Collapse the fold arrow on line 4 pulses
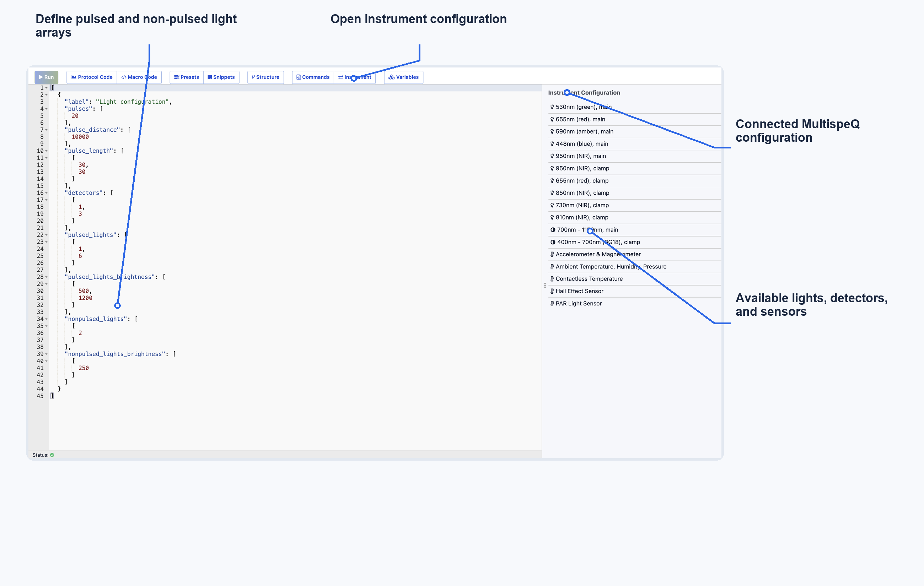 (47, 109)
